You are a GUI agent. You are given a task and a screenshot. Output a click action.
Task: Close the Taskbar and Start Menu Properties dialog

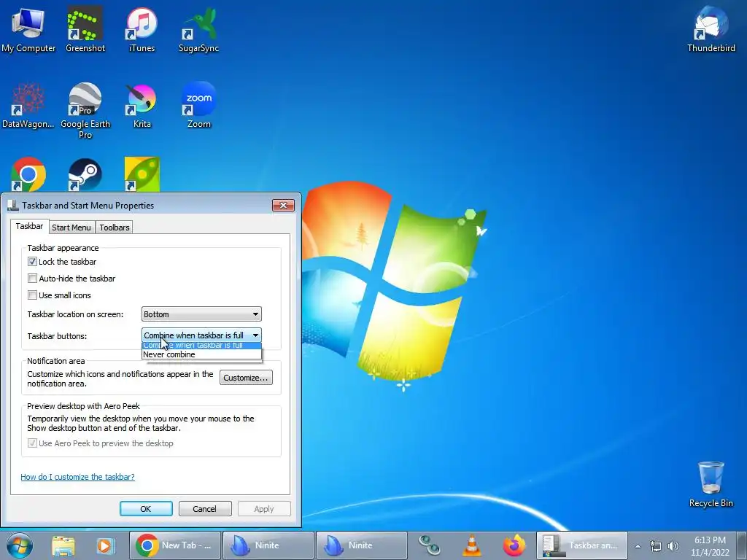click(x=283, y=205)
